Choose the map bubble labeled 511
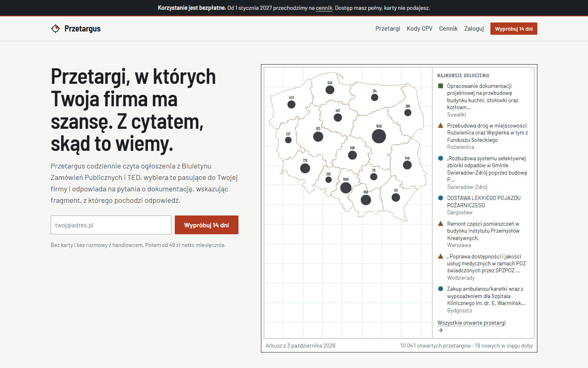 [x=396, y=197]
